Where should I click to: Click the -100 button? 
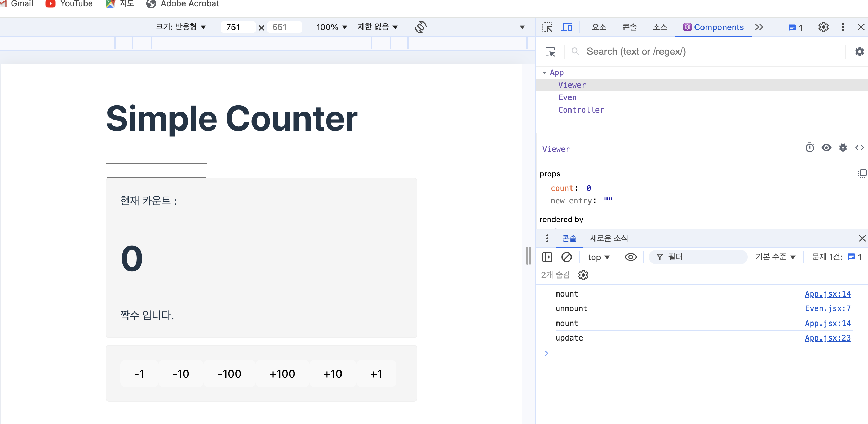pos(229,373)
